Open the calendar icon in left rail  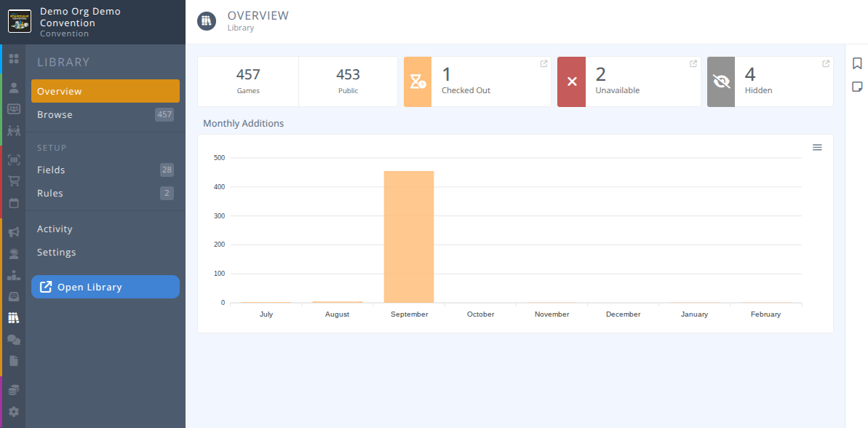tap(13, 203)
